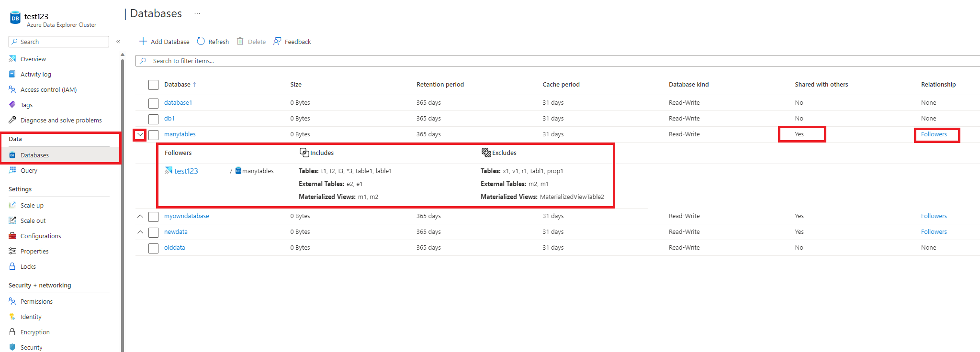The width and height of the screenshot is (980, 352).
Task: Click the sidebar Search field
Action: (x=59, y=42)
